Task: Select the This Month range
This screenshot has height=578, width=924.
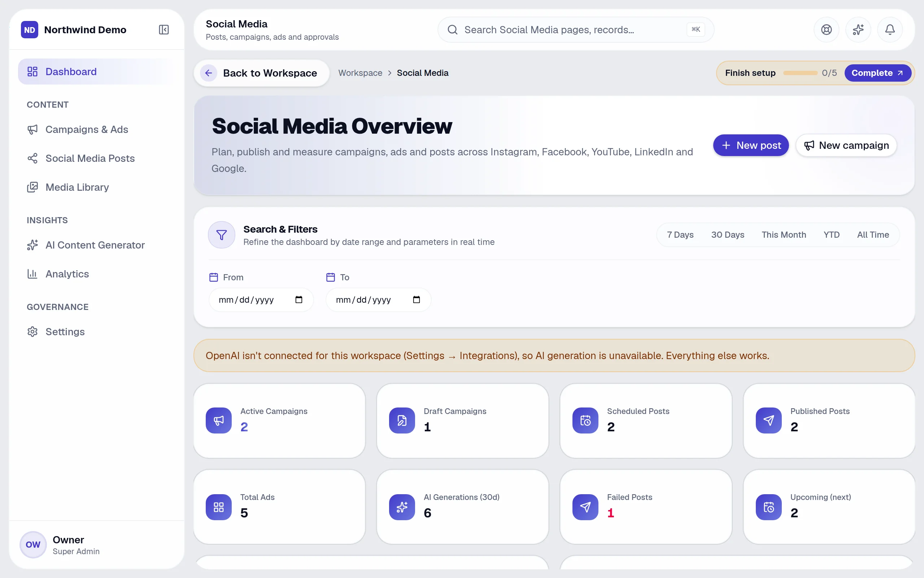Action: point(784,235)
